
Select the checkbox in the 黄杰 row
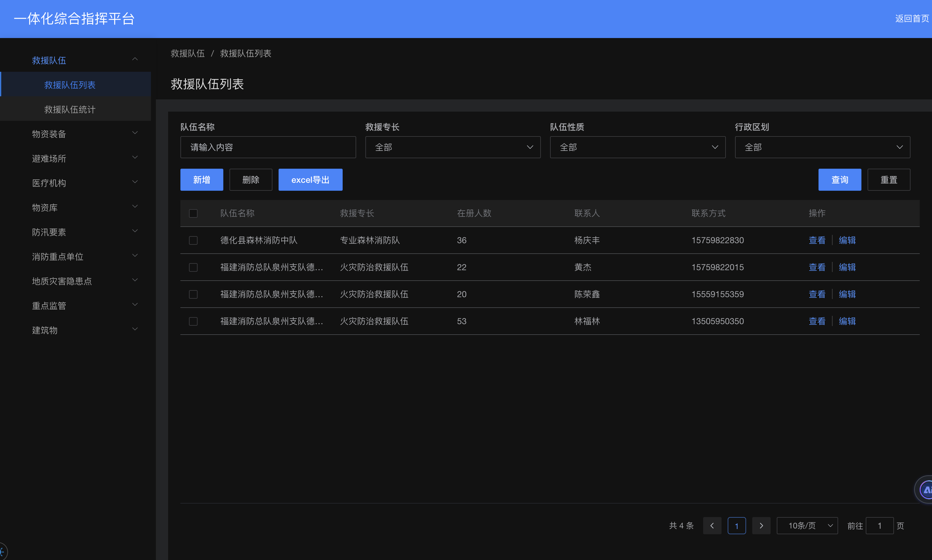coord(193,267)
